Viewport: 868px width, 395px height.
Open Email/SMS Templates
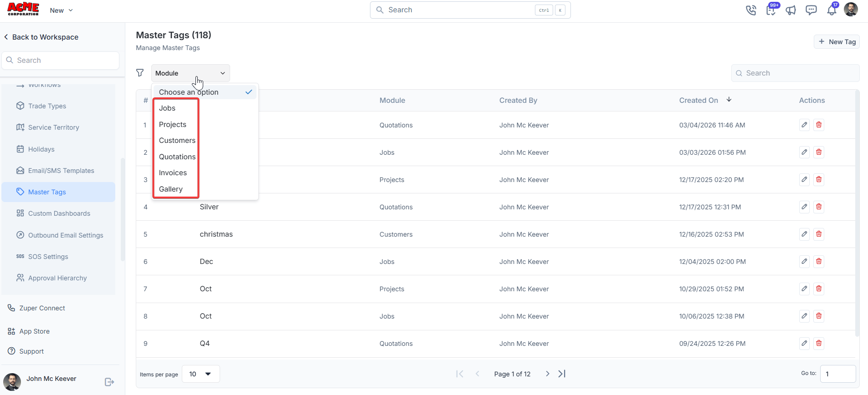58,171
